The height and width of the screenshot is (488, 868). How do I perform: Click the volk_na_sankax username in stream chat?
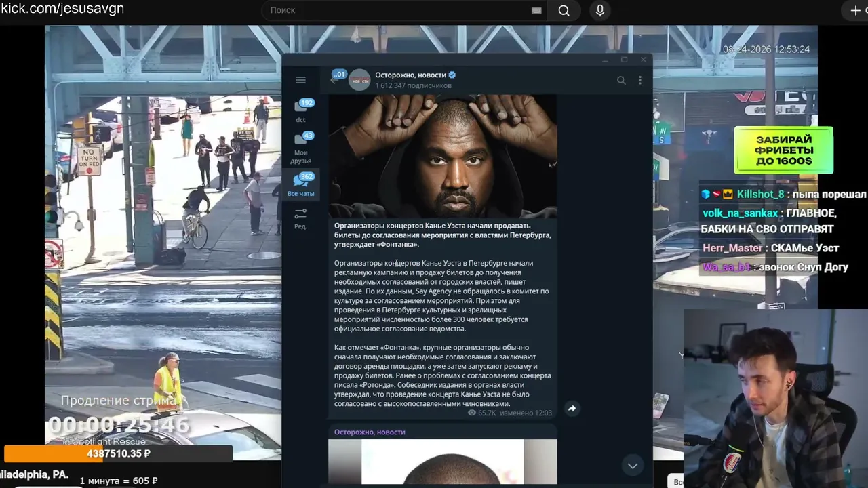click(x=740, y=213)
